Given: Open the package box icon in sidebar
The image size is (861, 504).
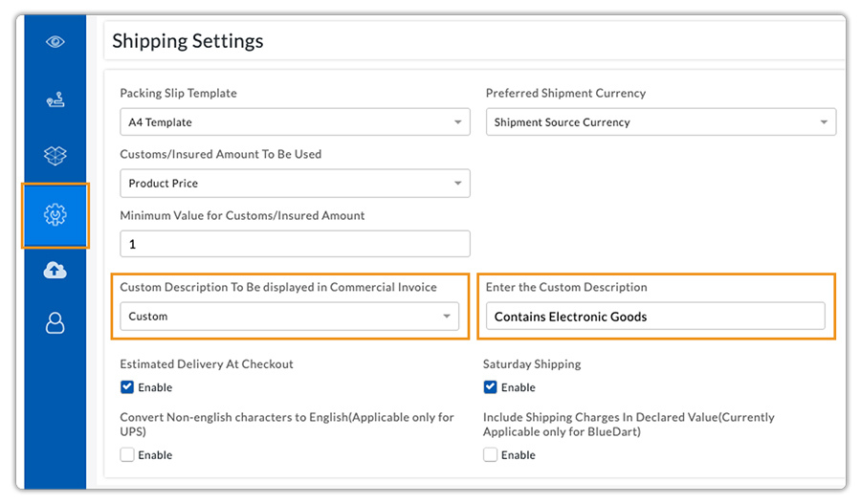Looking at the screenshot, I should tap(55, 156).
